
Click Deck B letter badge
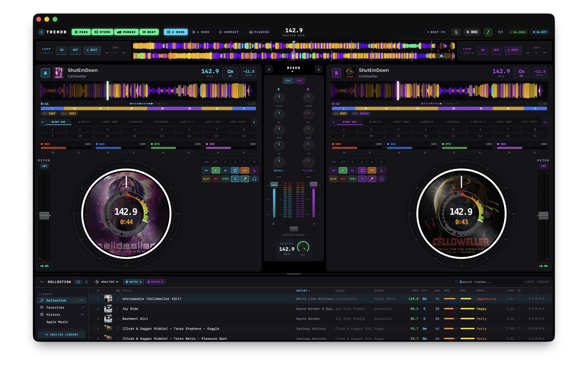coord(336,73)
